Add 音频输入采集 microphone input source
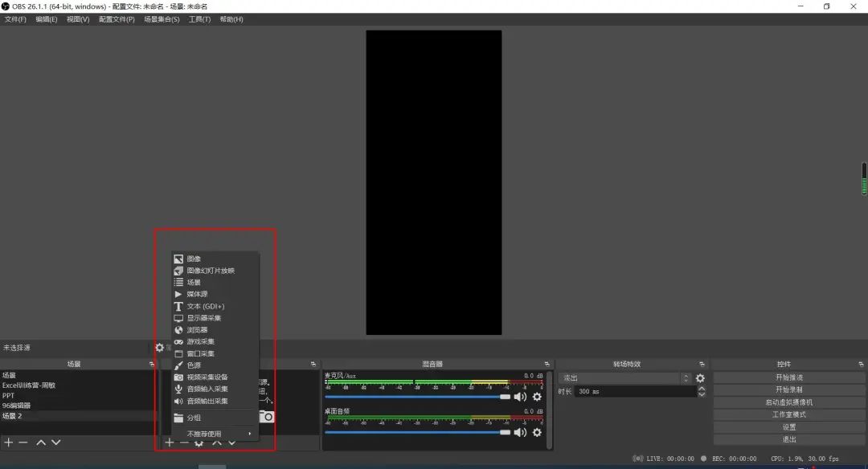 (x=207, y=389)
